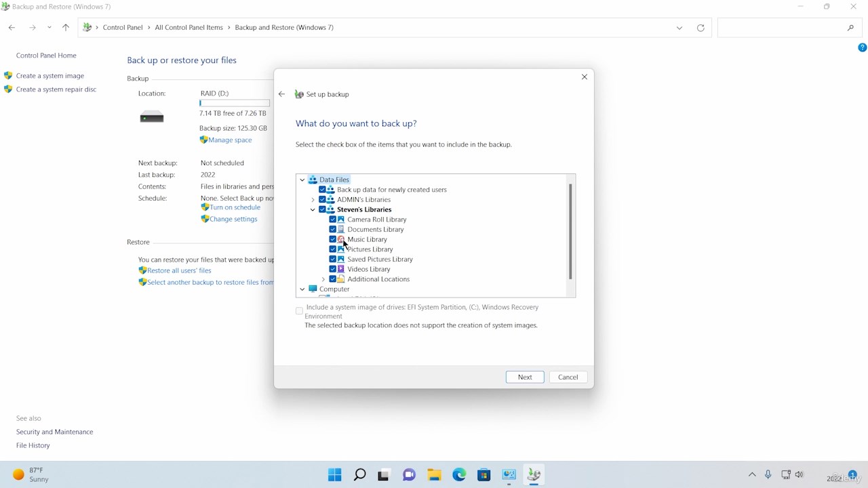Viewport: 868px width, 488px height.
Task: Open the address bar history dropdown
Action: tap(679, 28)
